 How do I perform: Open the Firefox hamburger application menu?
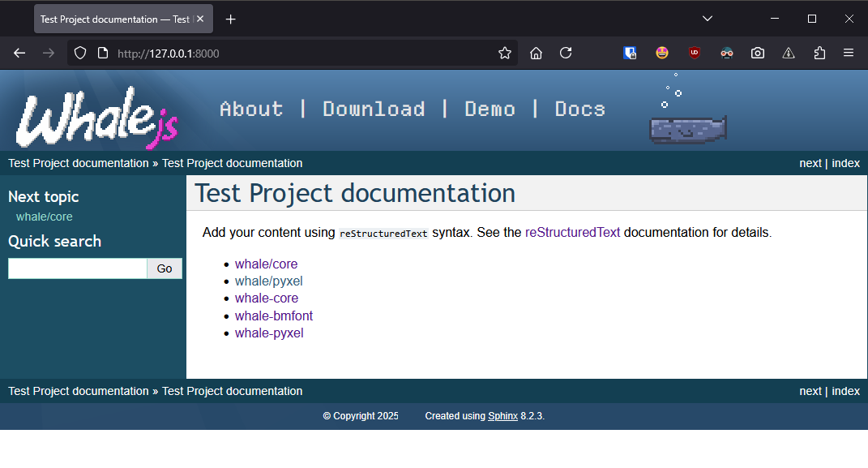pos(849,54)
